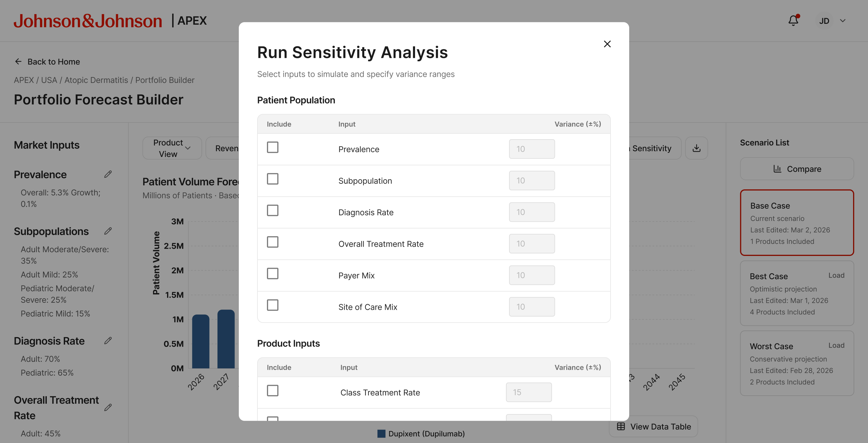
Task: Click the Johnson&Johnson logo
Action: [88, 21]
